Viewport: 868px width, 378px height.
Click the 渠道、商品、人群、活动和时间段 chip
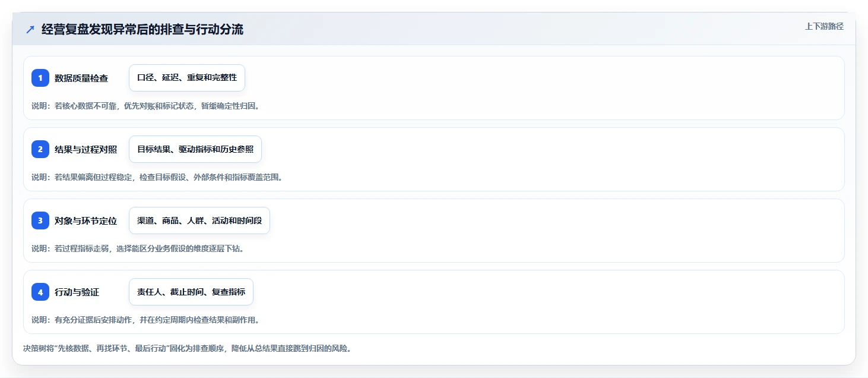[199, 220]
